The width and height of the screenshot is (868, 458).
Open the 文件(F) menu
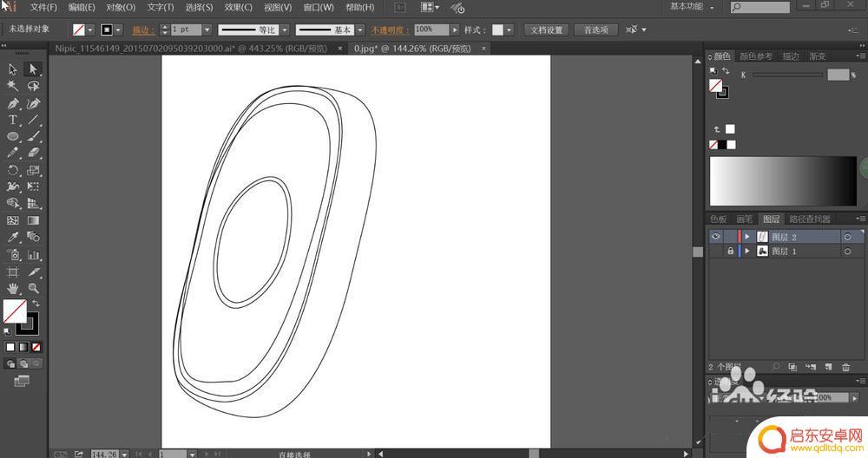[x=43, y=7]
